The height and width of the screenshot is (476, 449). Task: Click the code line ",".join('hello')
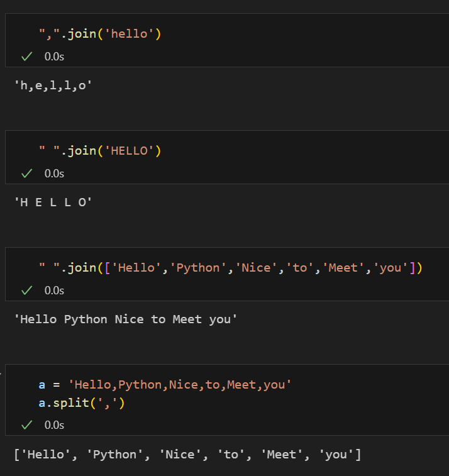100,34
